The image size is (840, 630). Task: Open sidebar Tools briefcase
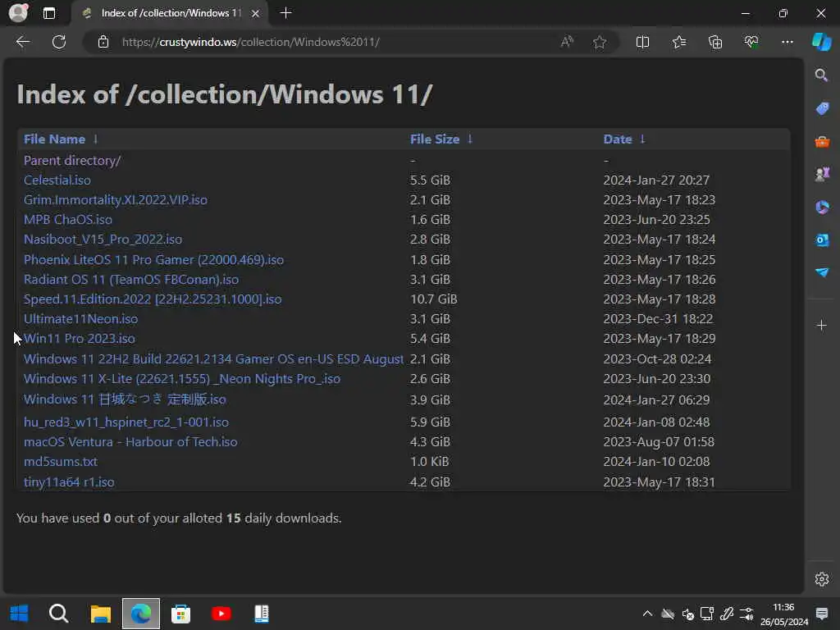coord(822,141)
